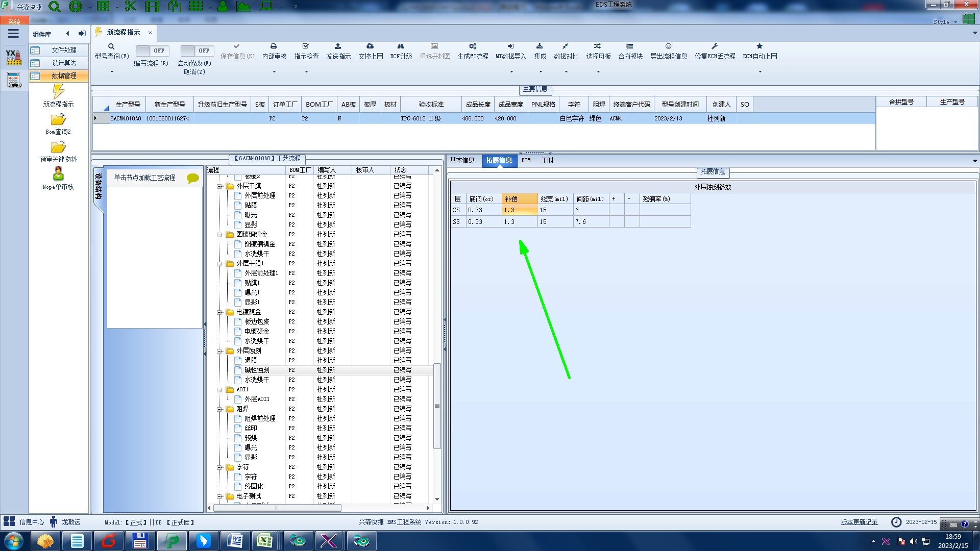Toggle the hamburger menu in left sidebar
Screen dimensions: 980x551
tap(13, 34)
